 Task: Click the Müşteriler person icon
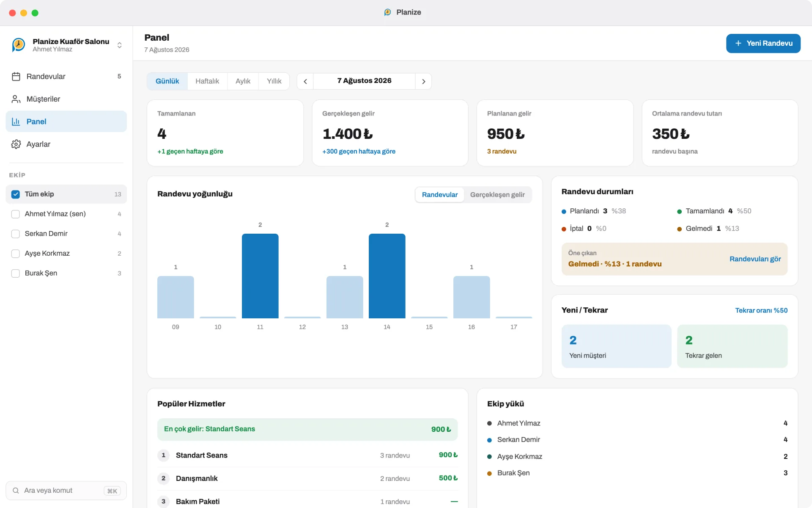pyautogui.click(x=16, y=99)
